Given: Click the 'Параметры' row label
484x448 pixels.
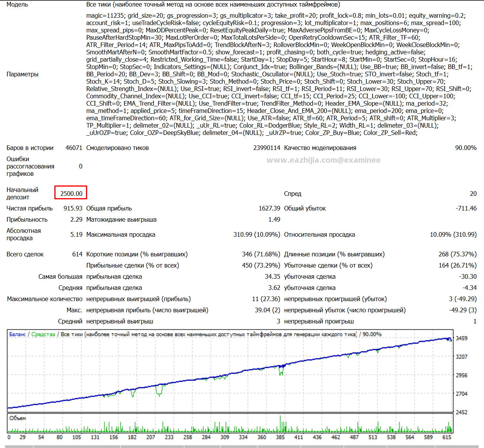Looking at the screenshot, I should point(22,74).
